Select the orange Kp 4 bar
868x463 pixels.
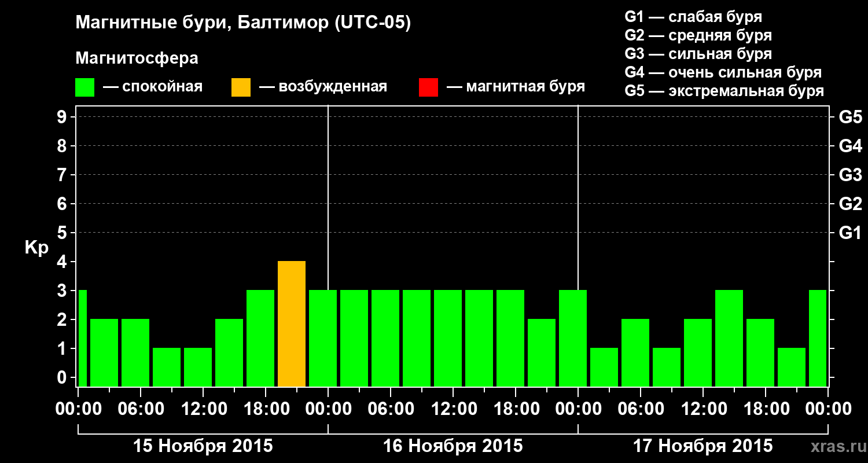coord(292,324)
